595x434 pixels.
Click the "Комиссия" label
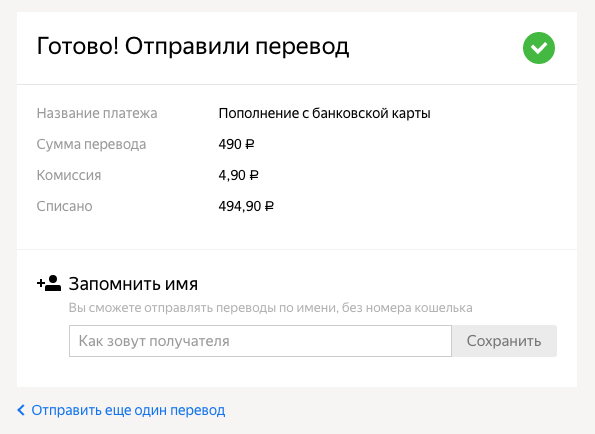pyautogui.click(x=69, y=175)
